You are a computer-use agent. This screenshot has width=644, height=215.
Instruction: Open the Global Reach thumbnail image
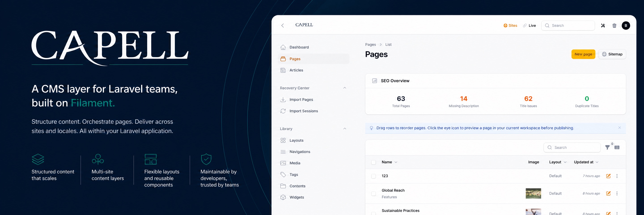[533, 193]
